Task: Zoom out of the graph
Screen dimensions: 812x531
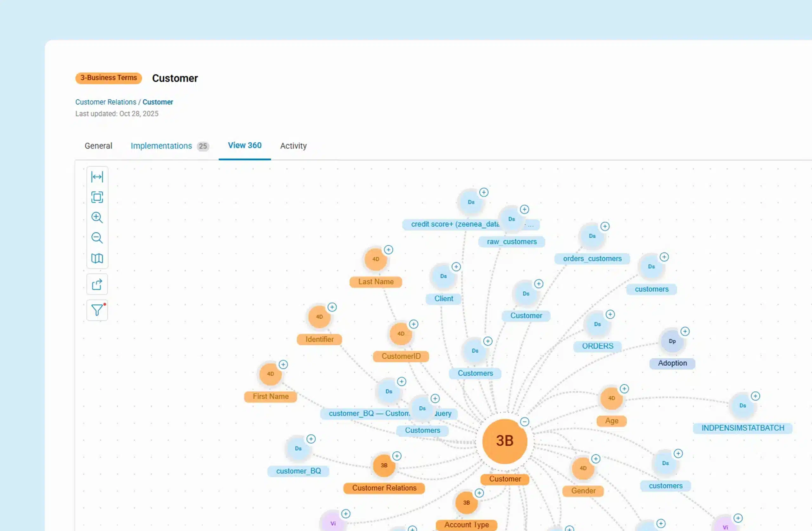Action: point(97,238)
